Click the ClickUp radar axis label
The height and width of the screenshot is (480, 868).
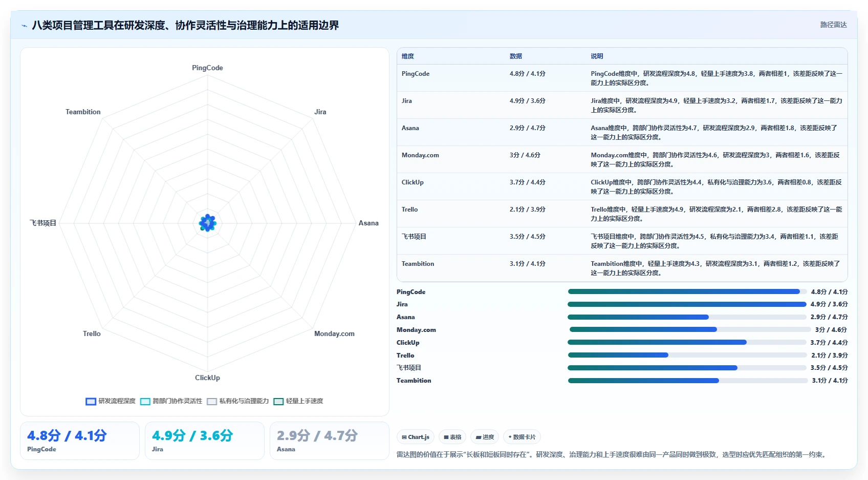207,378
